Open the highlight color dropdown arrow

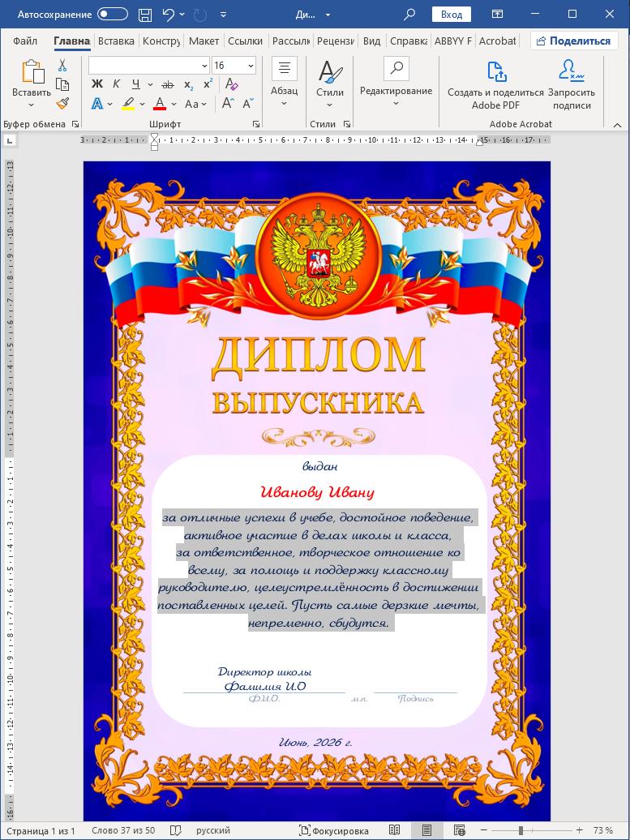(143, 104)
